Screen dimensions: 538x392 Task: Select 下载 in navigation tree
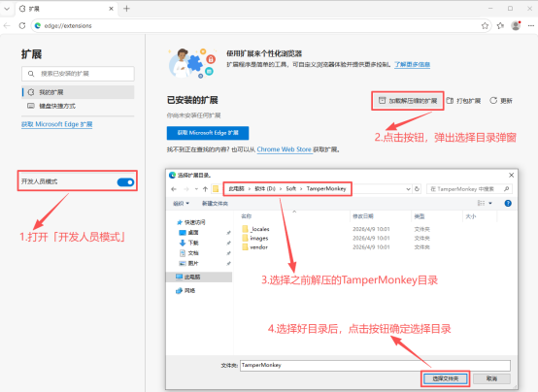(189, 243)
